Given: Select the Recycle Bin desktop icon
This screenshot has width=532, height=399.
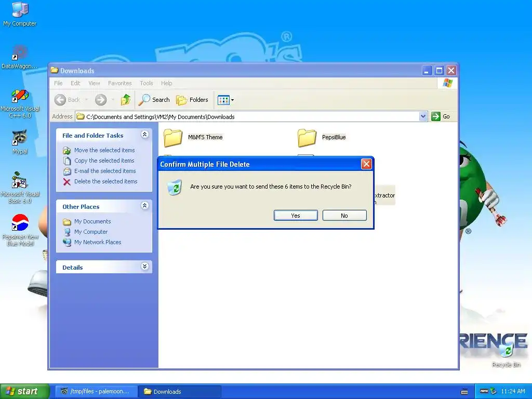Looking at the screenshot, I should click(506, 355).
